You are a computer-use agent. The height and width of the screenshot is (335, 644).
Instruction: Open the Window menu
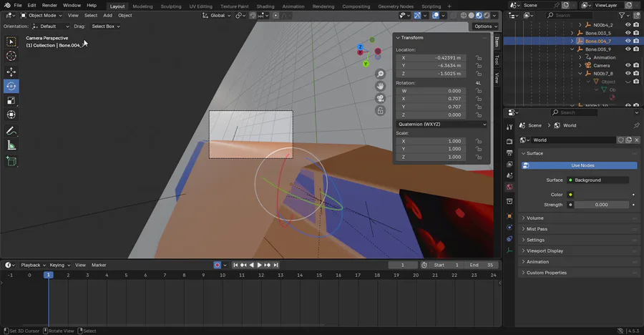(x=72, y=5)
